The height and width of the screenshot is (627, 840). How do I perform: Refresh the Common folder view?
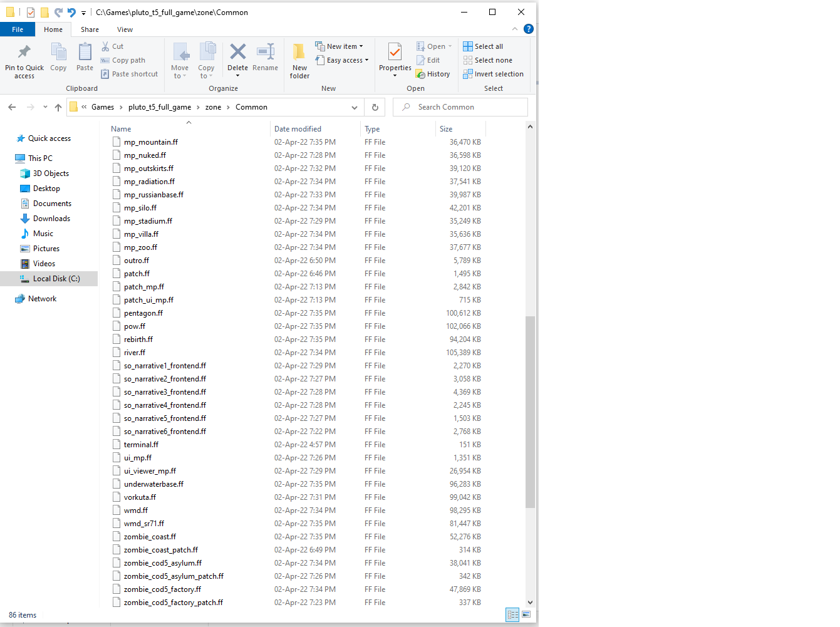[x=375, y=107]
